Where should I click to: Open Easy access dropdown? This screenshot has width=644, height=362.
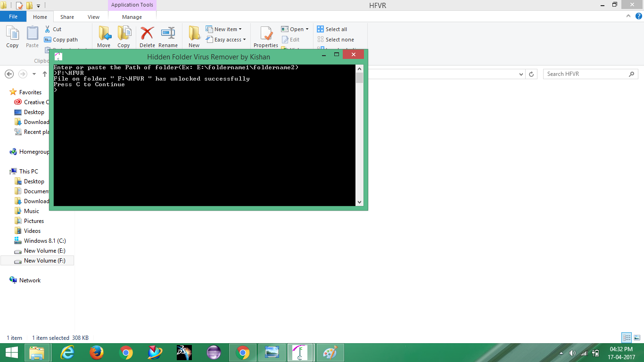(226, 40)
